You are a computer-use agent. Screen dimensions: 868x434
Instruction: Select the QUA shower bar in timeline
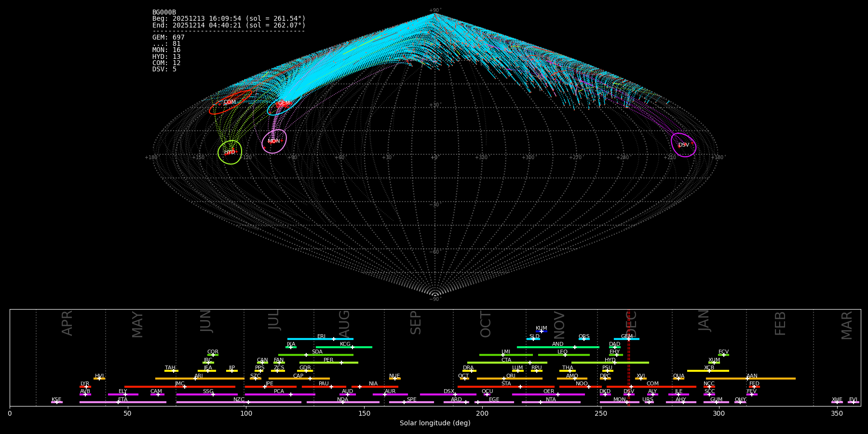[678, 379]
